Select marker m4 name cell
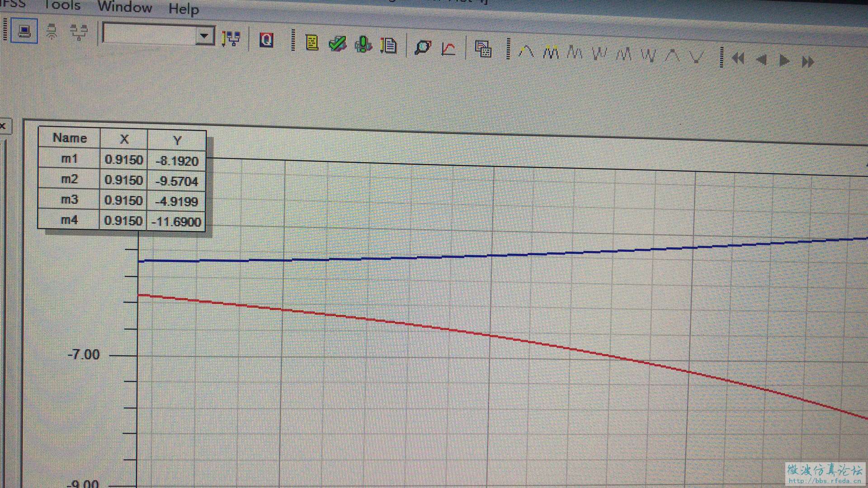Viewport: 868px width, 488px height. 69,220
